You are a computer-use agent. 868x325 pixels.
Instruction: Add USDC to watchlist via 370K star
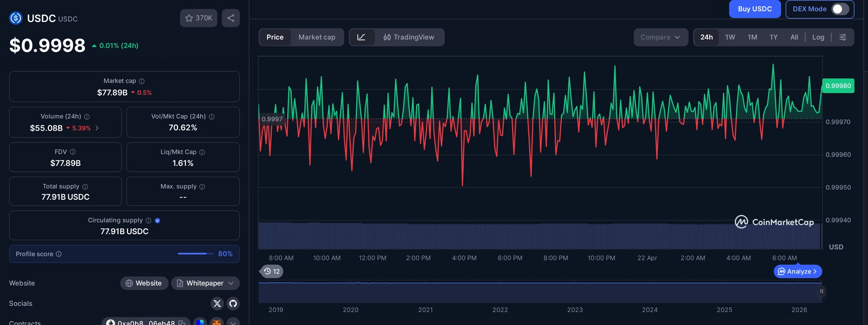tap(198, 18)
